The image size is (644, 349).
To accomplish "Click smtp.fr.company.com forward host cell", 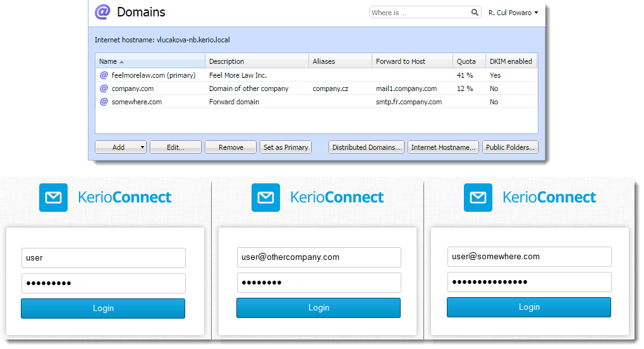I will [409, 102].
